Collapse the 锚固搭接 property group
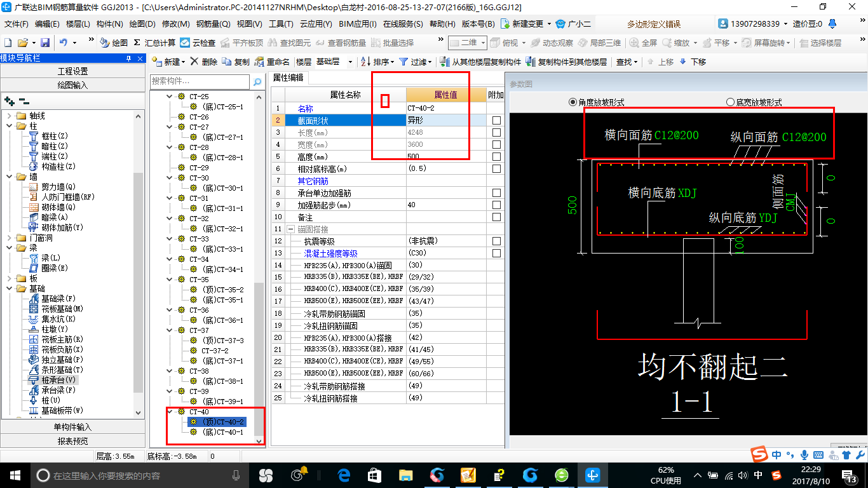868x488 pixels. [290, 229]
